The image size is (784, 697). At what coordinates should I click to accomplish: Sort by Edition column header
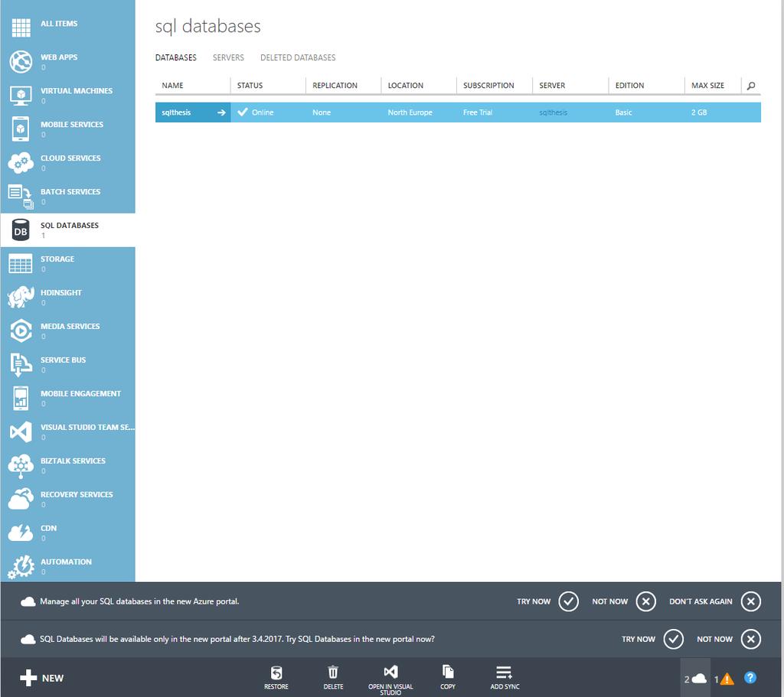pyautogui.click(x=646, y=86)
